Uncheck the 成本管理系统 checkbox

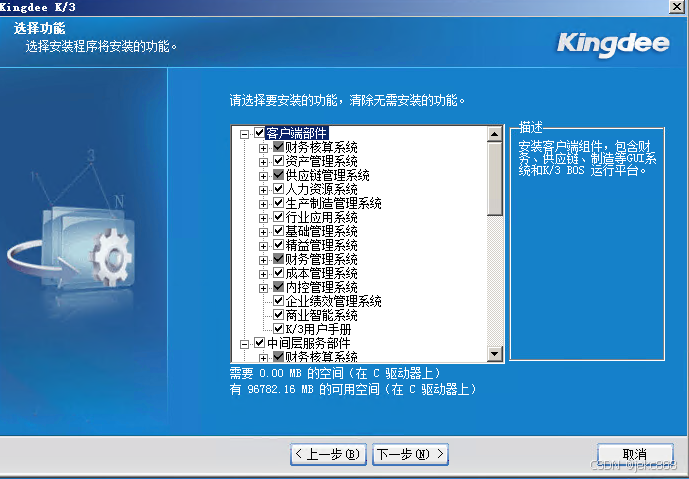point(278,273)
